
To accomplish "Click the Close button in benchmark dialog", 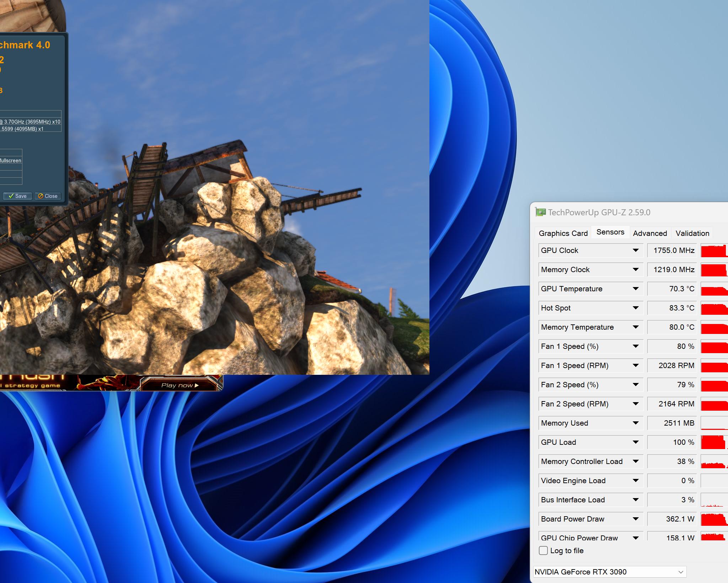I will tap(48, 196).
